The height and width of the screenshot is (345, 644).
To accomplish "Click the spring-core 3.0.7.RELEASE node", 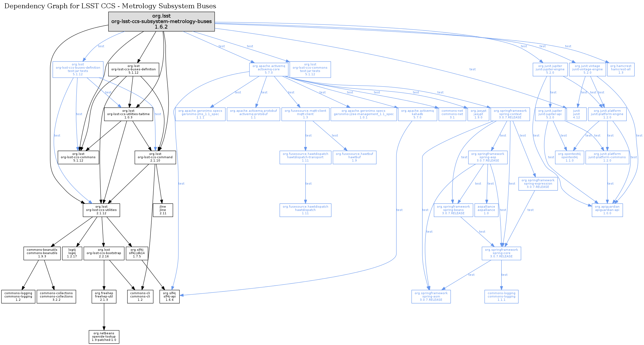I will tap(501, 253).
